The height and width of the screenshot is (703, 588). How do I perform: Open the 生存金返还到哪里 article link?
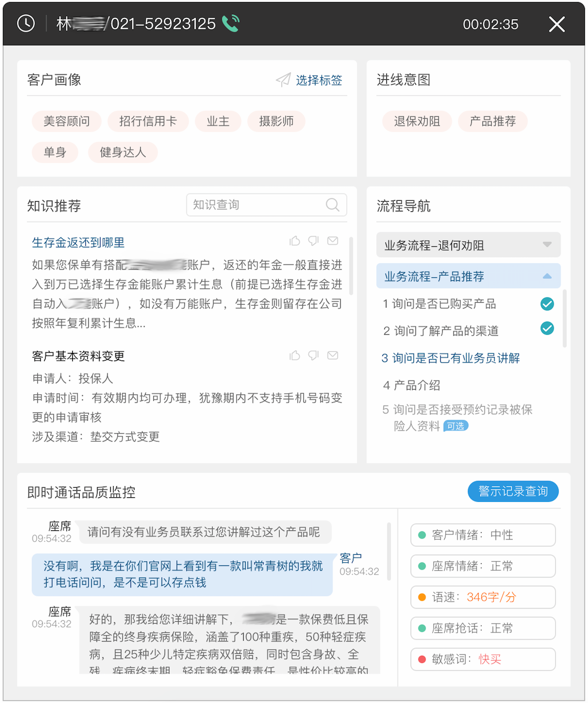point(78,243)
